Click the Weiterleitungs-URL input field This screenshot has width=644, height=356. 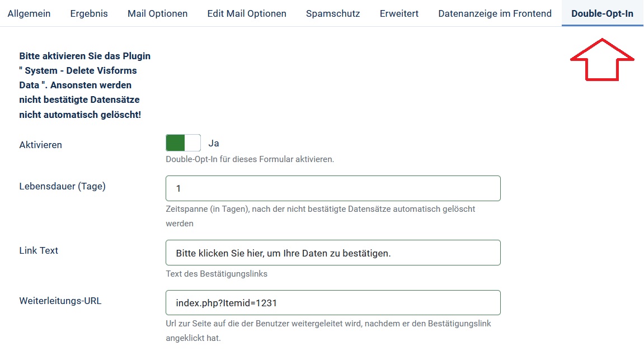point(333,302)
